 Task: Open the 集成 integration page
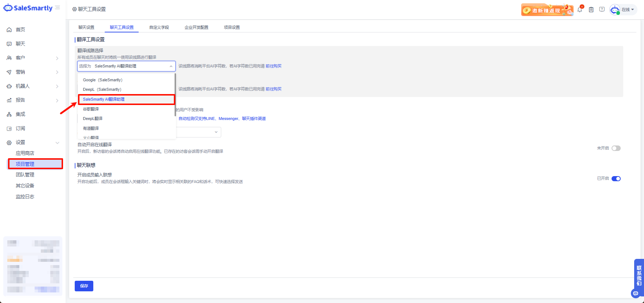pyautogui.click(x=20, y=114)
